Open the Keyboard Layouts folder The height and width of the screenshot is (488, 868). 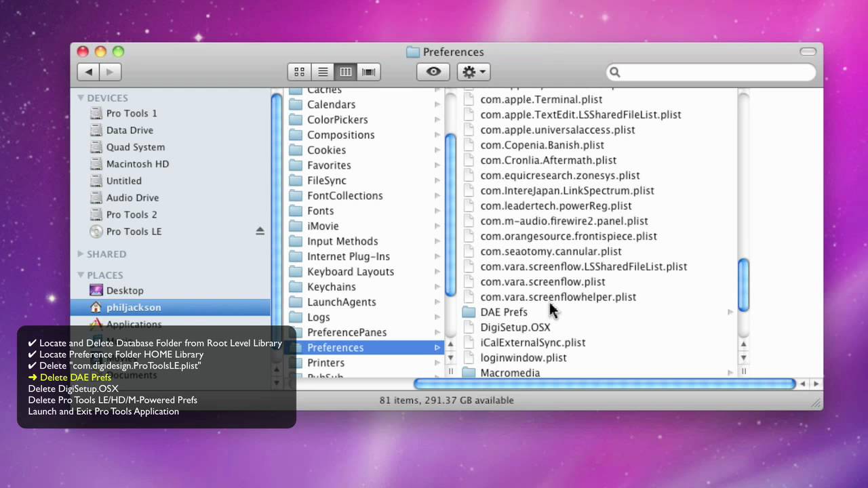tap(350, 272)
